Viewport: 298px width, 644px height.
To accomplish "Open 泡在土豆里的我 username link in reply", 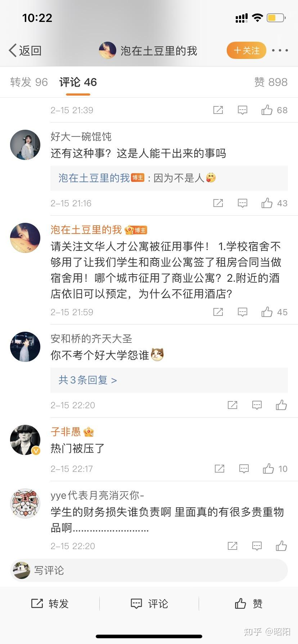I will point(94,178).
